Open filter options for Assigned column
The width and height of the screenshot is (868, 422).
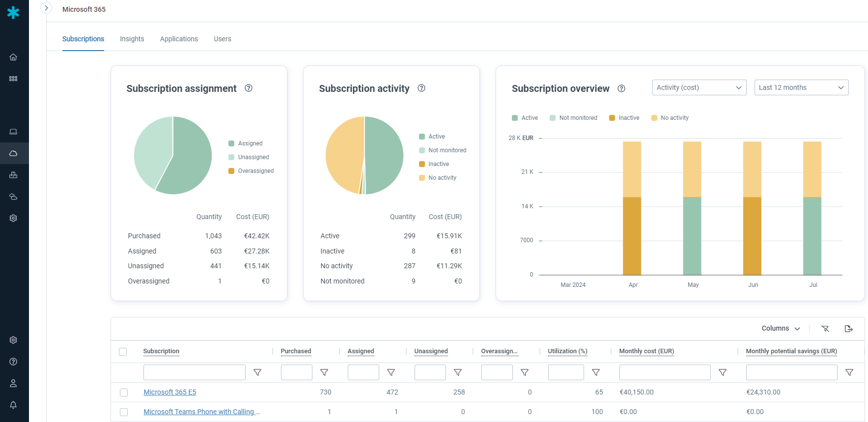click(391, 372)
